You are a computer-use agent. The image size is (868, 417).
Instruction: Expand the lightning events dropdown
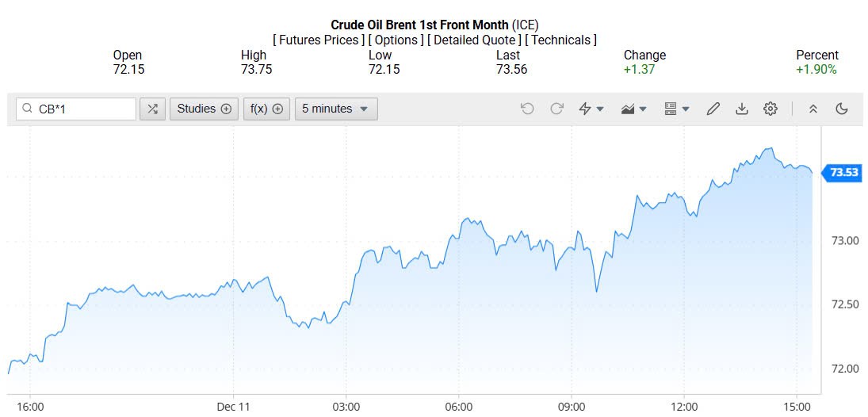pos(591,109)
